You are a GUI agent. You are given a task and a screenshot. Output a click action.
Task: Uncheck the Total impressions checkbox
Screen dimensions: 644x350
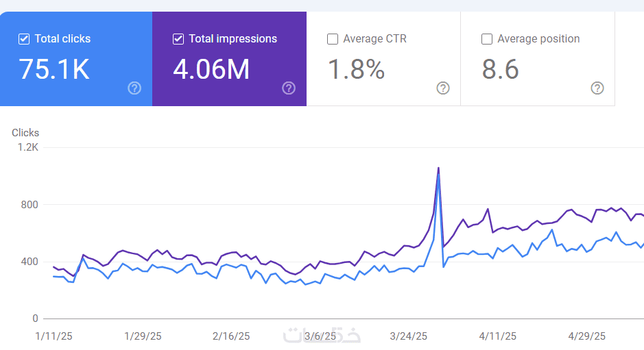178,39
